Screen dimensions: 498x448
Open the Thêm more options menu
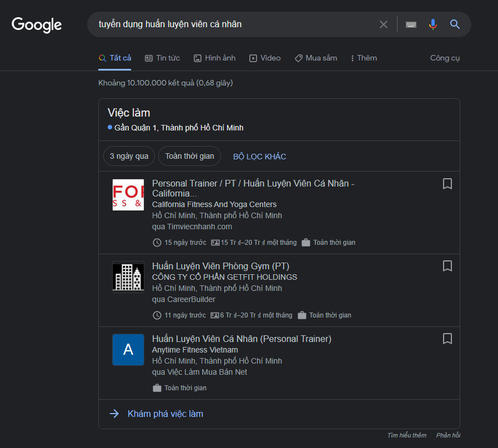364,58
